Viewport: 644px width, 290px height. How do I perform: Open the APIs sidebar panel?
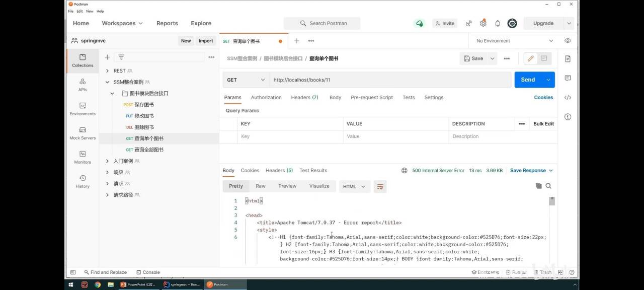tap(83, 85)
